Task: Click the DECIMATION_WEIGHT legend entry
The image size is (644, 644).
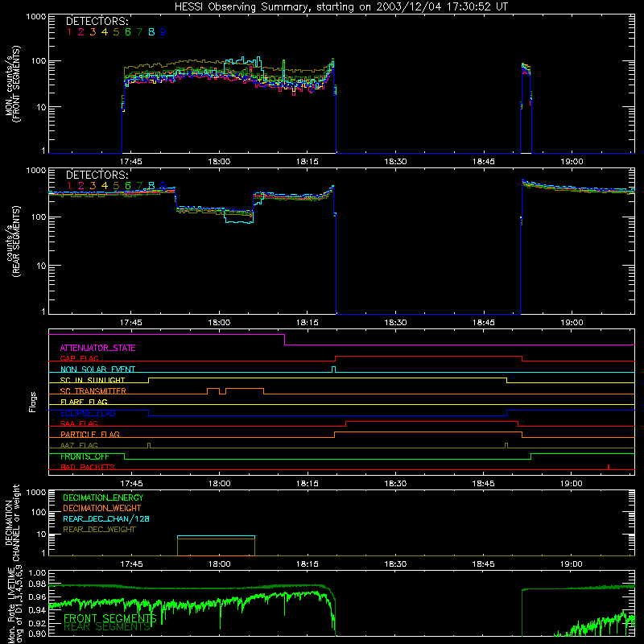Action: [x=102, y=508]
